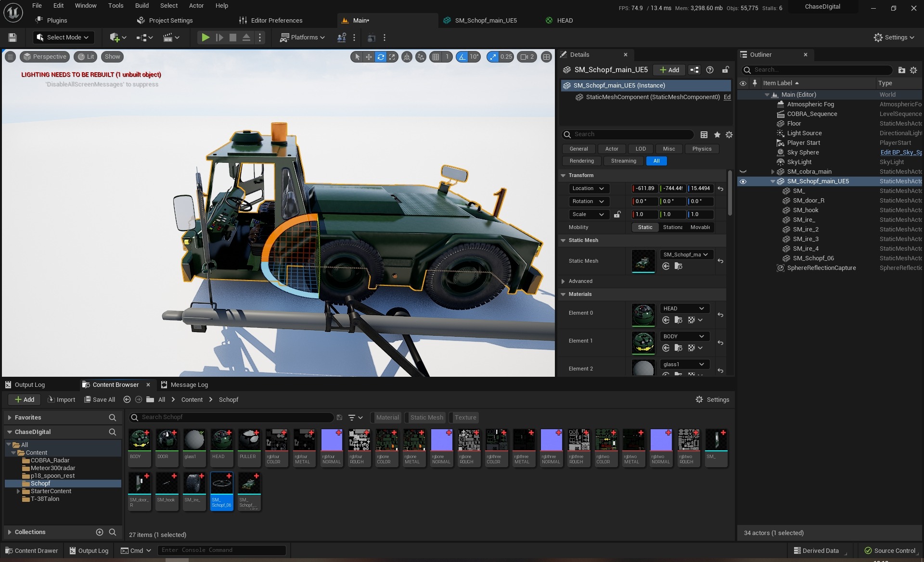Select the viewport Select tool arrow icon
The image size is (924, 562).
coord(357,57)
